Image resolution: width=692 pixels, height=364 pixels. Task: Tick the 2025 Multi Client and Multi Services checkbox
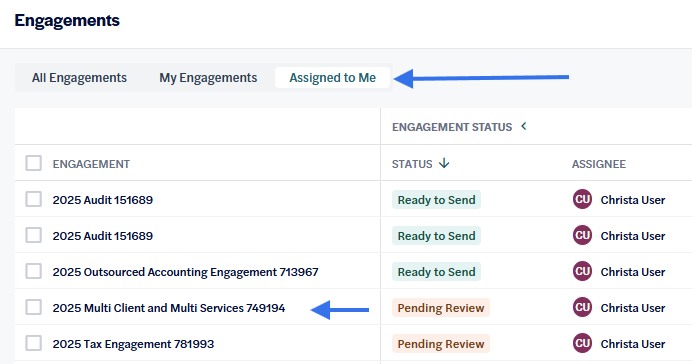[x=34, y=307]
